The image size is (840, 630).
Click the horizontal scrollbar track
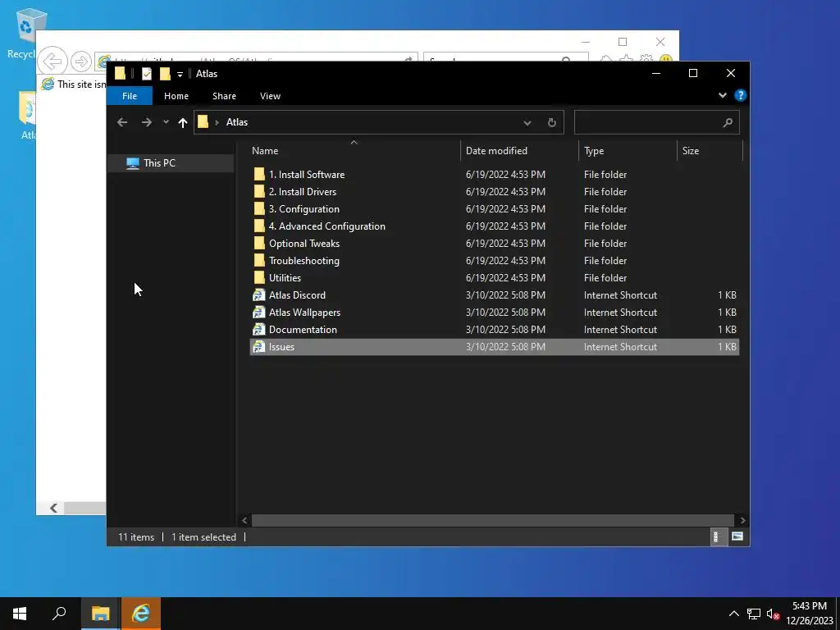pyautogui.click(x=492, y=520)
